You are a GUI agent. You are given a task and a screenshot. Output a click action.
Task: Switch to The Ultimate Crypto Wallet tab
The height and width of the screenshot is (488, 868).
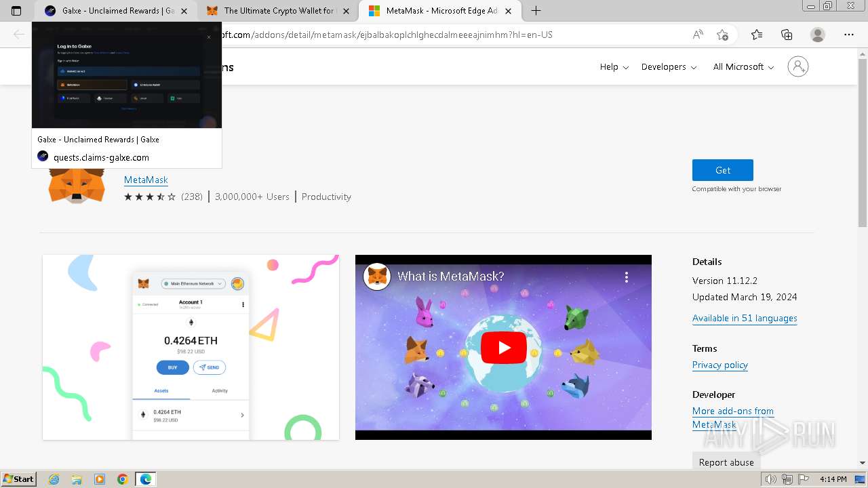[x=277, y=11]
